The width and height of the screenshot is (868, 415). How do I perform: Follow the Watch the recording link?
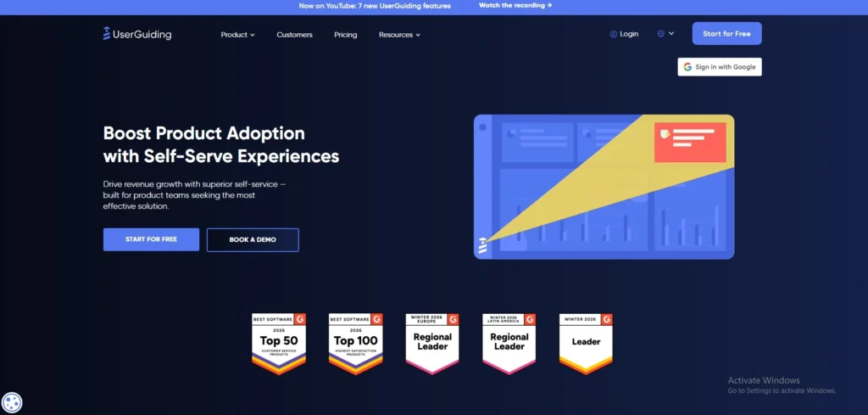(515, 6)
